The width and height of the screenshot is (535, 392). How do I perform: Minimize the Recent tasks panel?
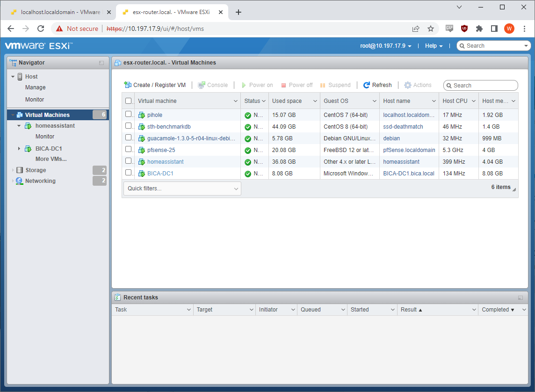[521, 298]
